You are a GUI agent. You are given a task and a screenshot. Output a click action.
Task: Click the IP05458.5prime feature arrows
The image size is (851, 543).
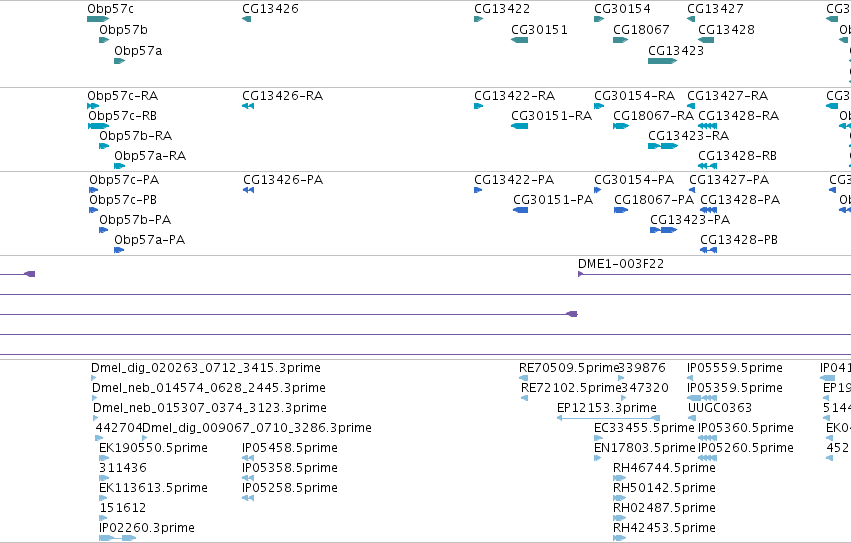point(247,458)
